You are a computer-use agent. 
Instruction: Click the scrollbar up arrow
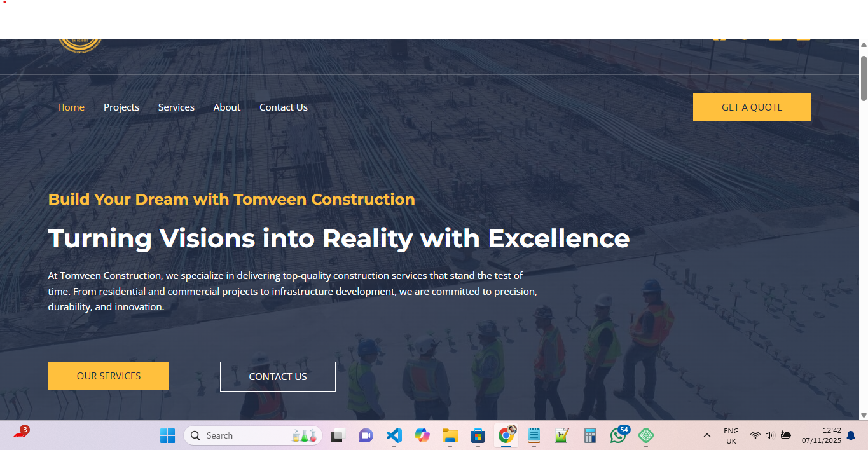point(864,43)
